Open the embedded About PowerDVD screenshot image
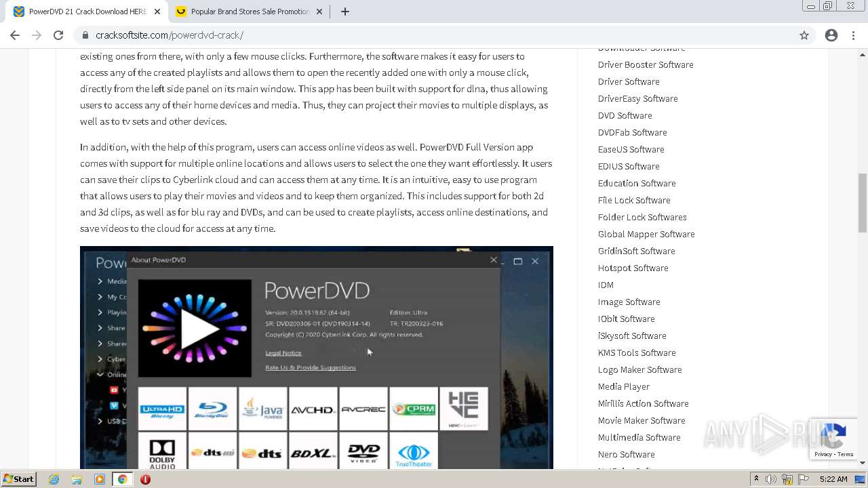 point(317,357)
